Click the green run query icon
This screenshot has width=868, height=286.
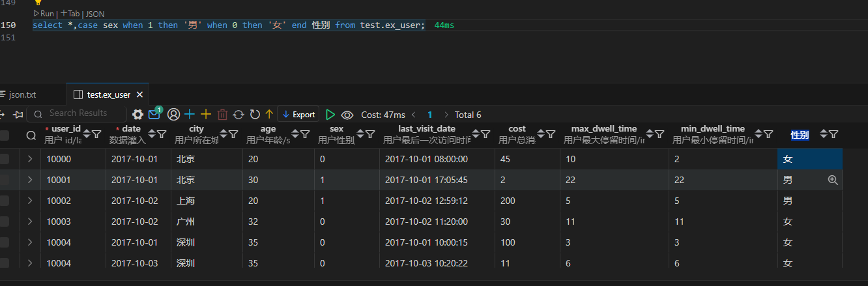(x=330, y=115)
